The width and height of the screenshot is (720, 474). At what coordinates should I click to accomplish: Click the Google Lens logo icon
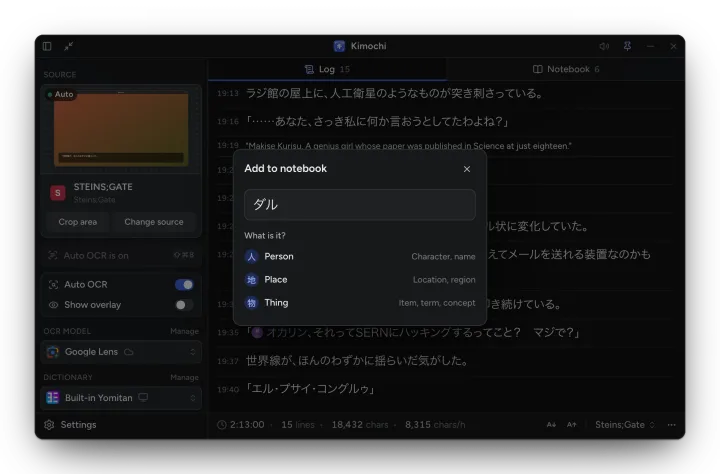tap(53, 352)
